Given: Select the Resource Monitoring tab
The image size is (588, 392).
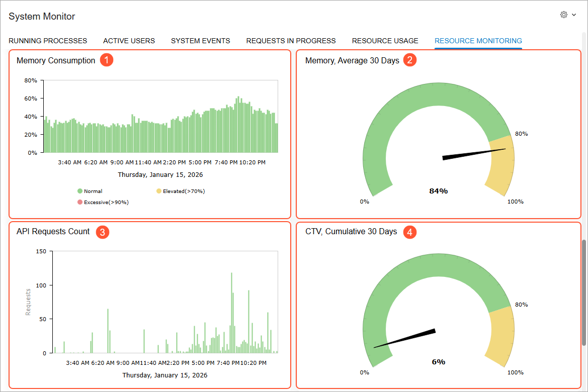Looking at the screenshot, I should click(x=478, y=41).
